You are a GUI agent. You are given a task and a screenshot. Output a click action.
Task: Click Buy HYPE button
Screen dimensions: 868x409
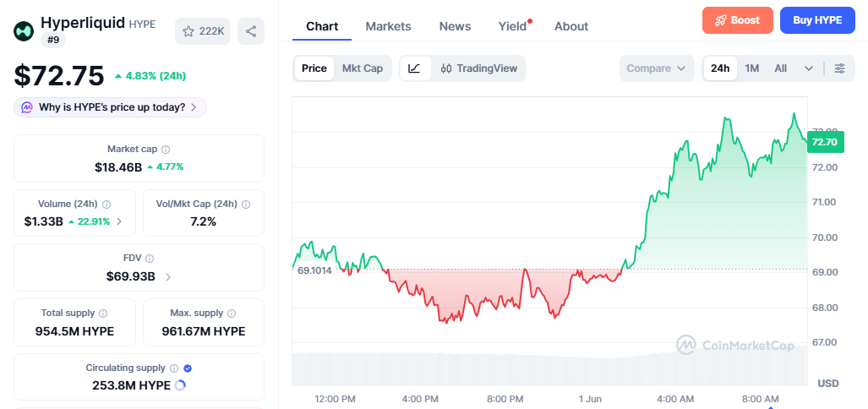[x=817, y=20]
